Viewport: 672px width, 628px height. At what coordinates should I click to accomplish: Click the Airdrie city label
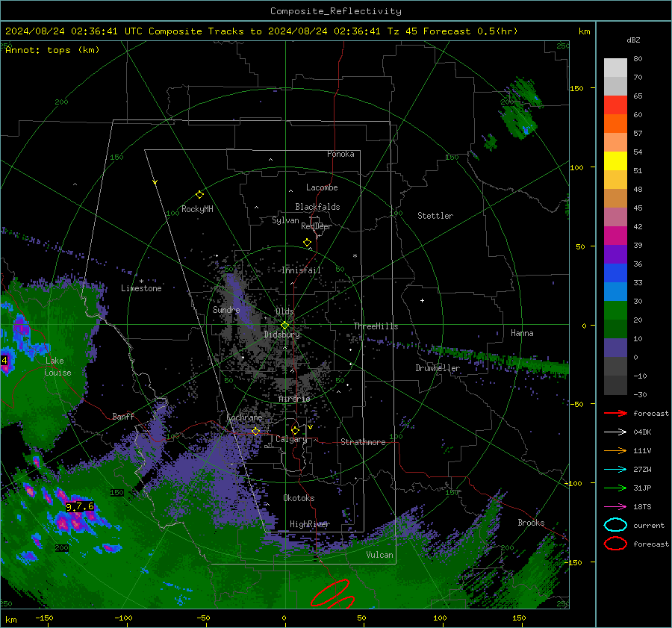point(294,399)
